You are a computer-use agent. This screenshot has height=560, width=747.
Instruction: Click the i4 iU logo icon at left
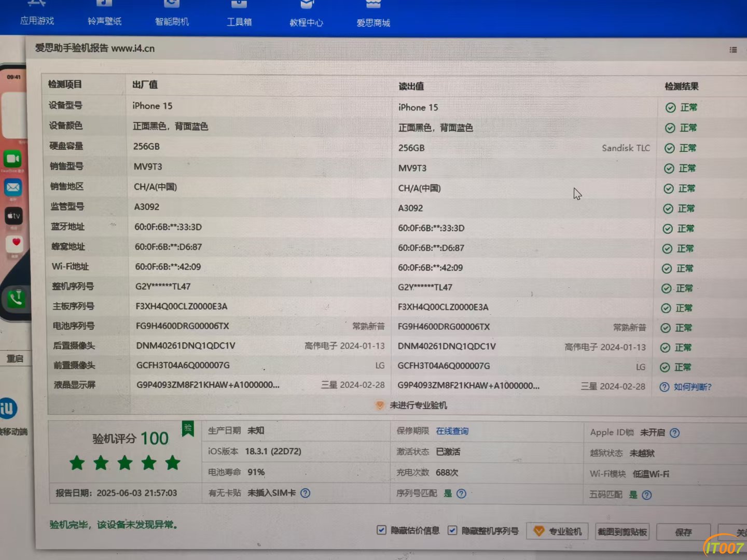click(7, 409)
